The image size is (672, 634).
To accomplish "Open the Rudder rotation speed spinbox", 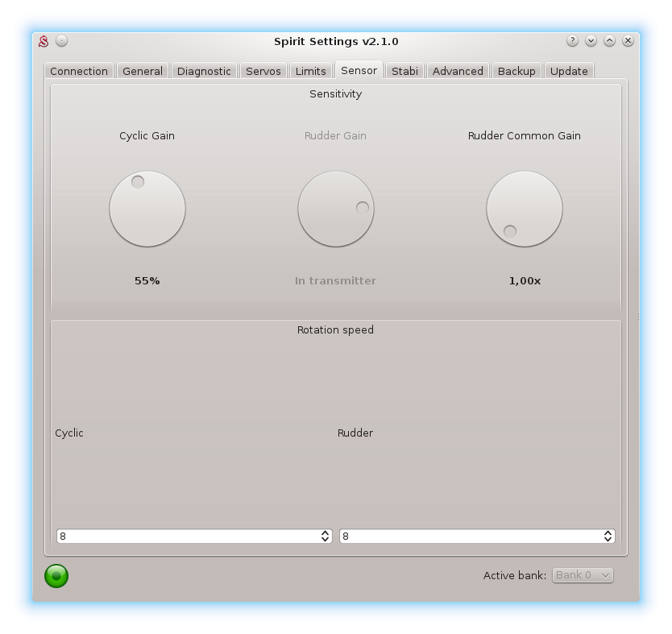I will click(477, 537).
